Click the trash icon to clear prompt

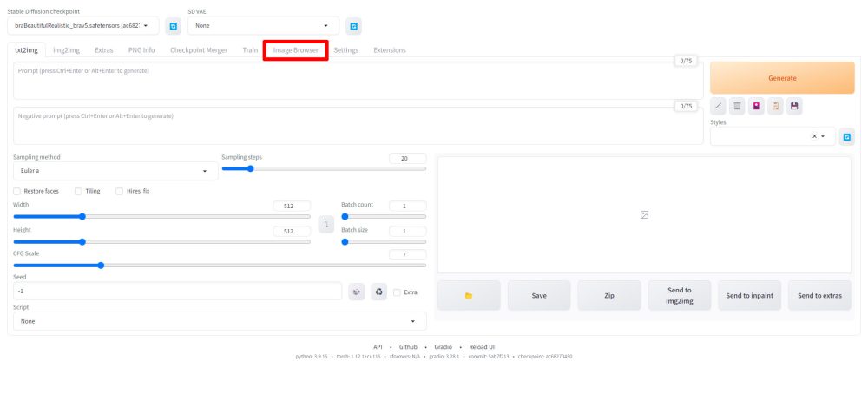pos(737,106)
